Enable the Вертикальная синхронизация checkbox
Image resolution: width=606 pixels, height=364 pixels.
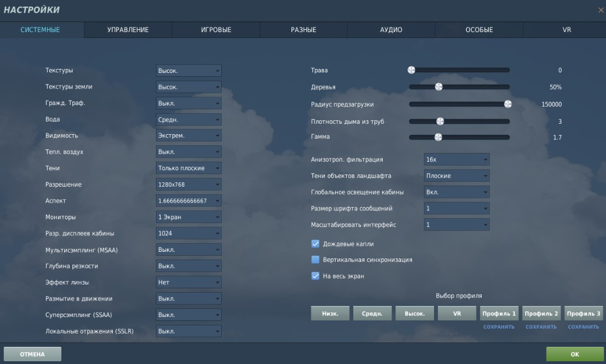(x=316, y=260)
